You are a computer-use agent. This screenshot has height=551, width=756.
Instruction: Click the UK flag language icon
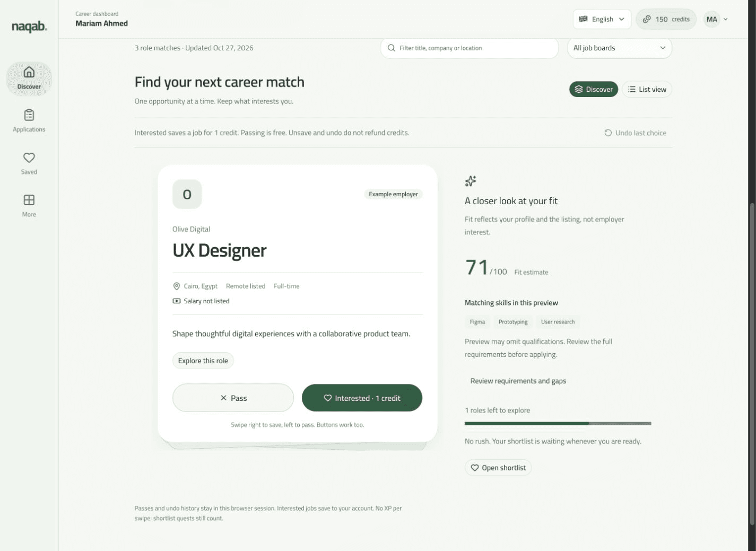[583, 19]
